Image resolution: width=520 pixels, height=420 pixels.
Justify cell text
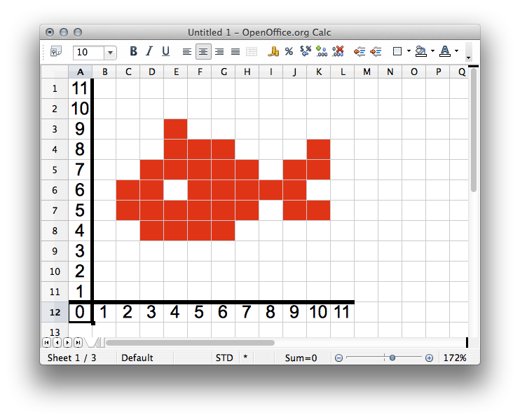[235, 52]
